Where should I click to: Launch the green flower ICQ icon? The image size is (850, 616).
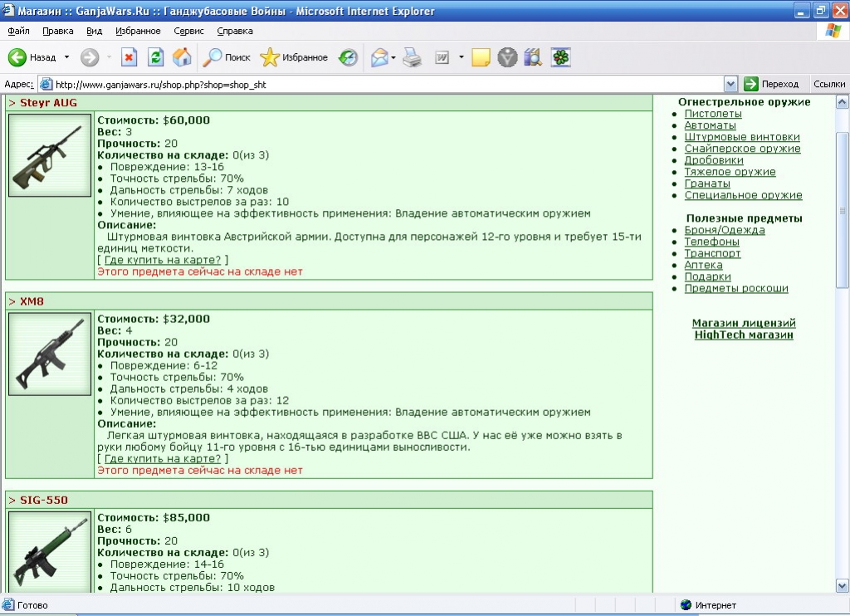tap(560, 57)
